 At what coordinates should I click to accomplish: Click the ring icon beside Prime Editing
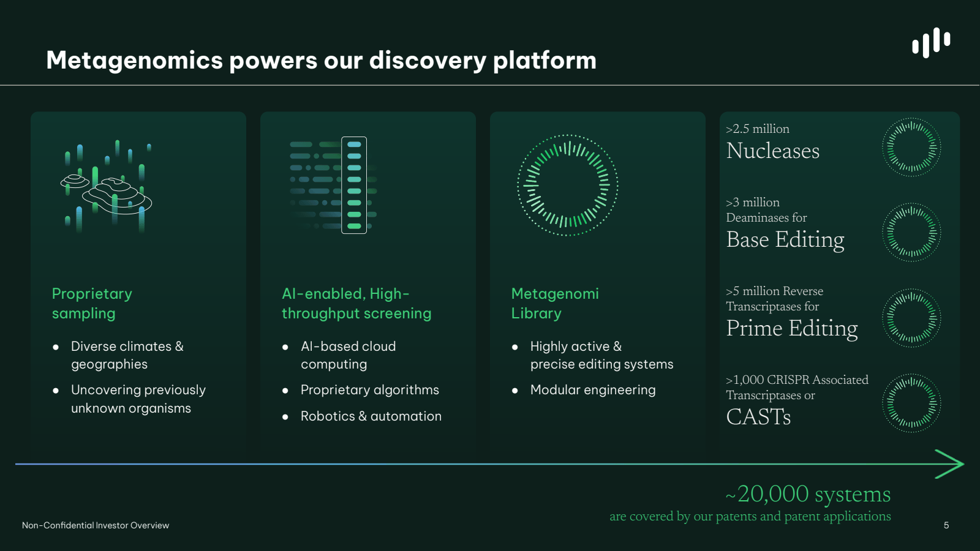[911, 318]
